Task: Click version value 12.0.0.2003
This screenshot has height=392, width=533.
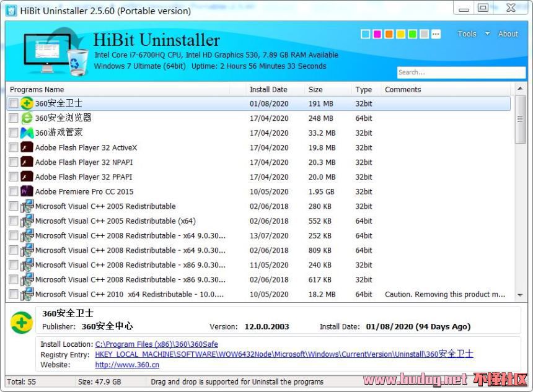Action: [266, 327]
